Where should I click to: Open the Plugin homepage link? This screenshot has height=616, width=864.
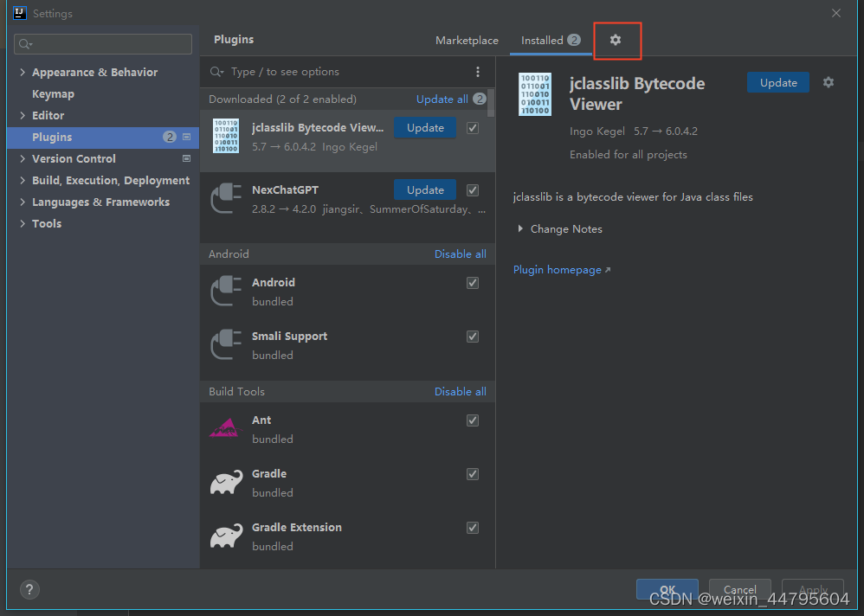(562, 270)
